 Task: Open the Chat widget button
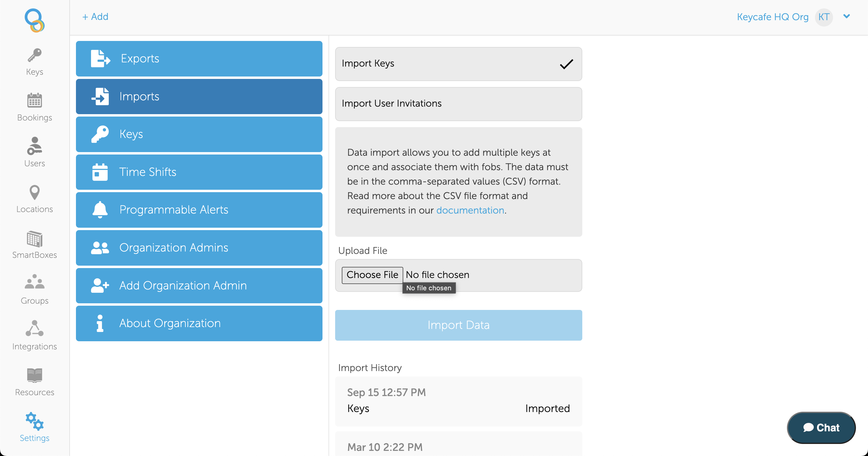point(821,427)
